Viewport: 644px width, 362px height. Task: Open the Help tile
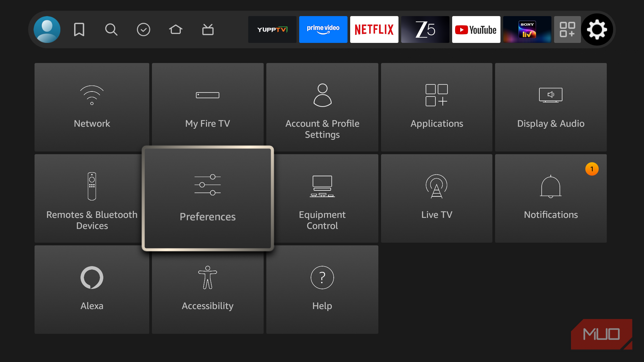tap(322, 290)
